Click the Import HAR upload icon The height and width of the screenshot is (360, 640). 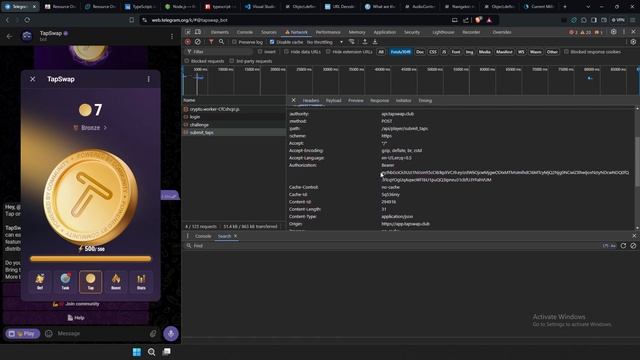click(365, 42)
